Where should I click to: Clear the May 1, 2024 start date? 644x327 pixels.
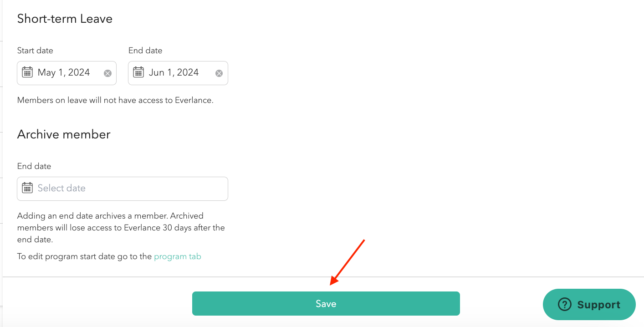[x=107, y=73]
